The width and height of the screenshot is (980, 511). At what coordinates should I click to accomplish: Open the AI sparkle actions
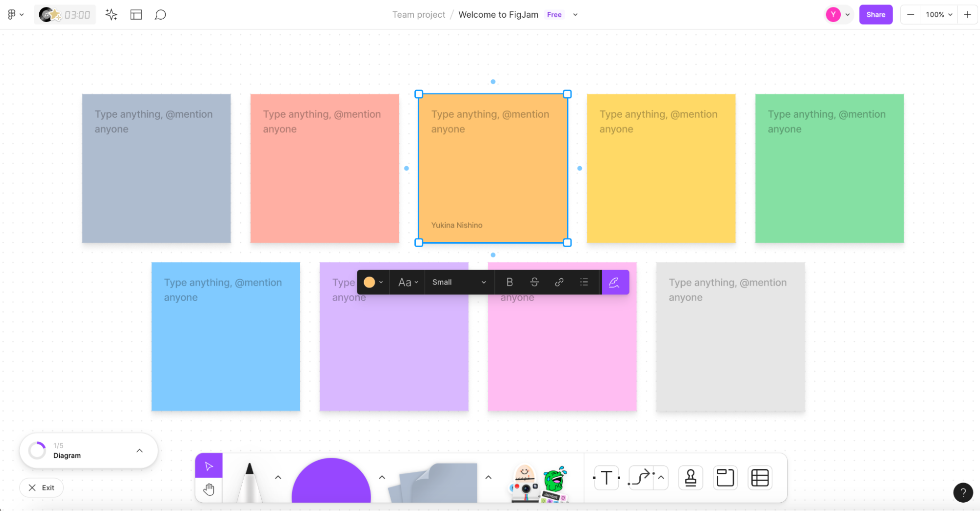click(111, 15)
